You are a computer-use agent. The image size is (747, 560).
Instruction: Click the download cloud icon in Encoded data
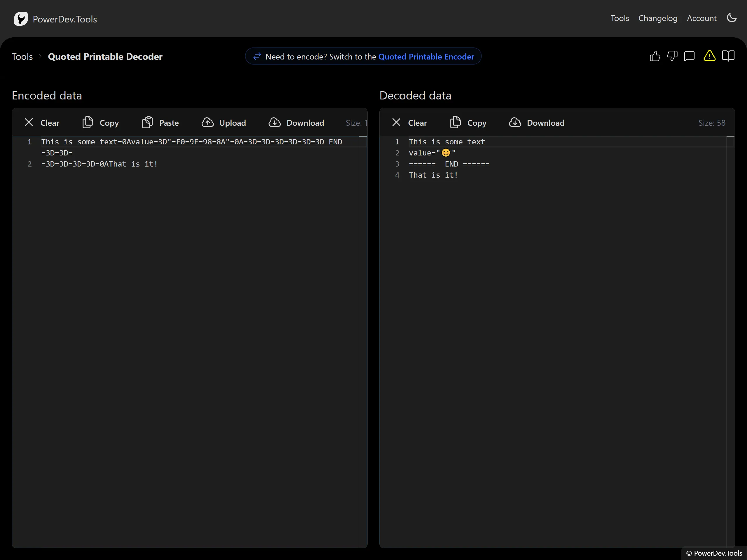[275, 122]
